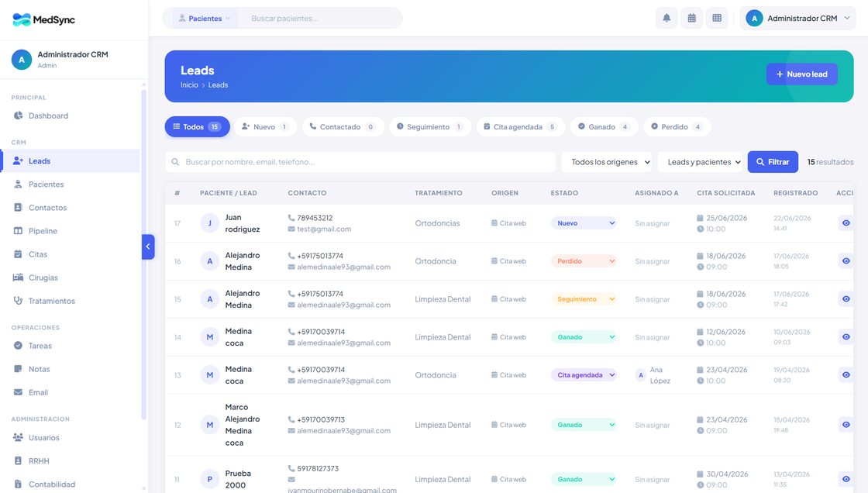Click the envelope icon beside test@gmail.com

point(291,229)
